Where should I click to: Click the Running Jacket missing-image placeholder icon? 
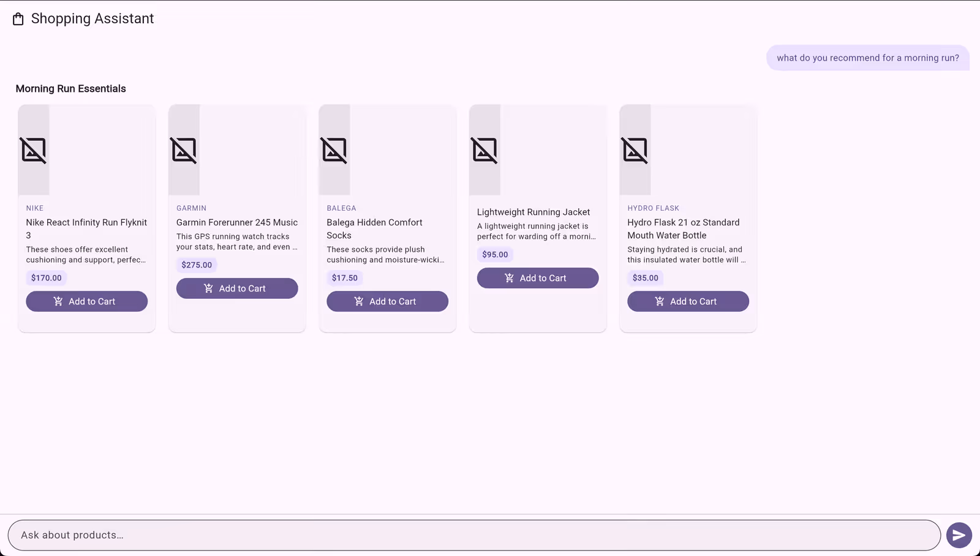[484, 150]
